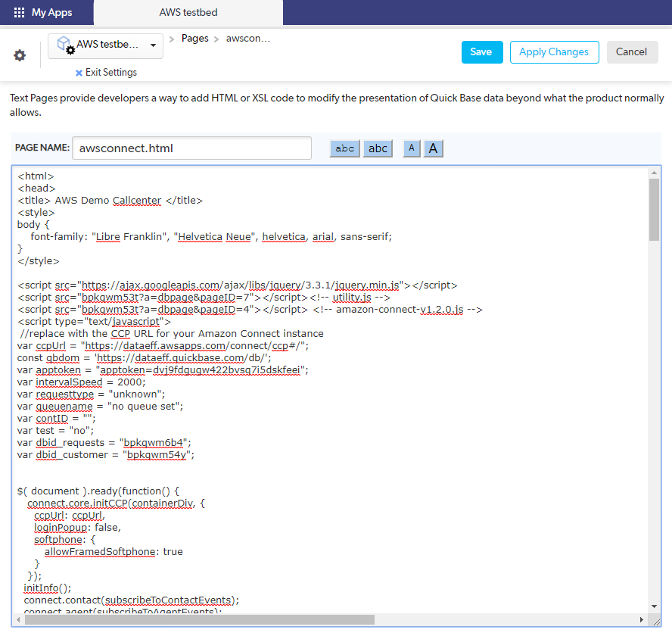Click the settings gear icon
The image size is (672, 636).
coord(20,55)
